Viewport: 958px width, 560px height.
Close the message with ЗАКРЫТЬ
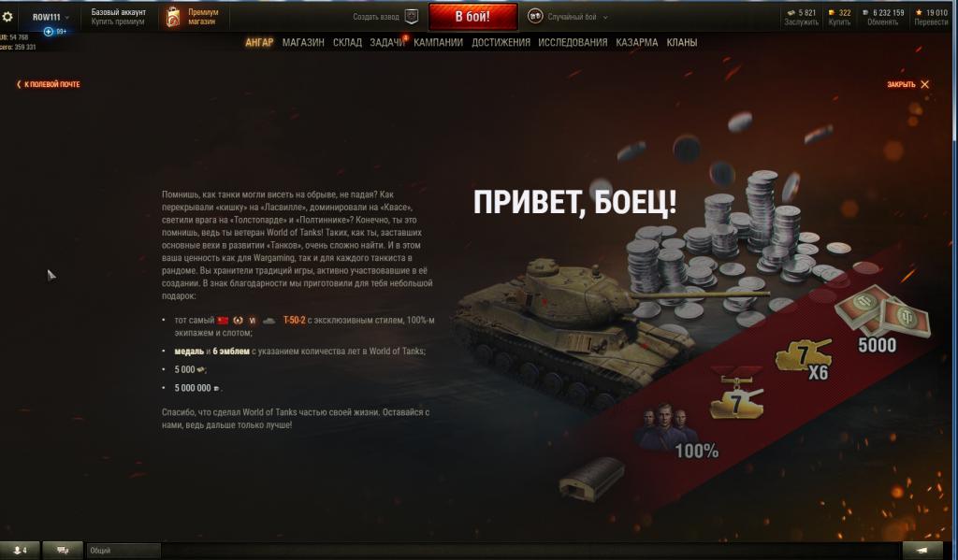click(907, 84)
